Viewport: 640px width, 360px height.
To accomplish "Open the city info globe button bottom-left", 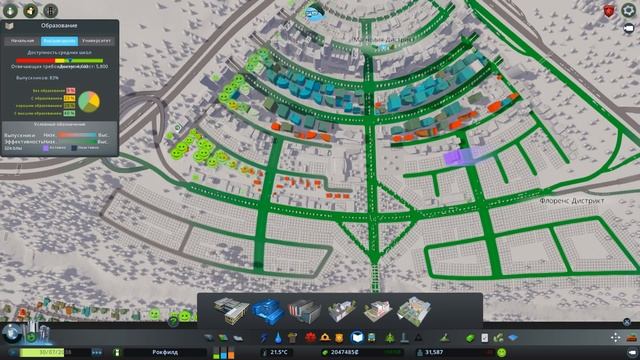I will coord(11,333).
